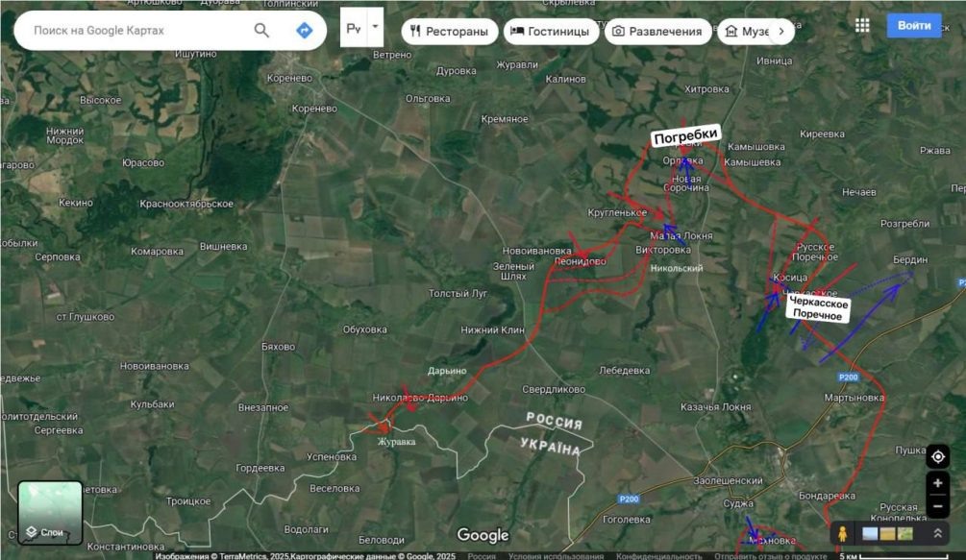The width and height of the screenshot is (966, 560).
Task: Zoom in using the plus icon
Action: [937, 482]
